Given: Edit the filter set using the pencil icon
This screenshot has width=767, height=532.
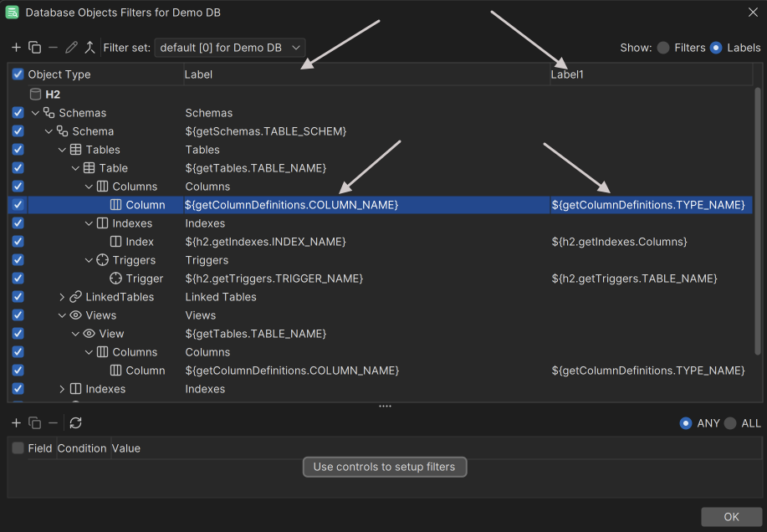Looking at the screenshot, I should [71, 48].
